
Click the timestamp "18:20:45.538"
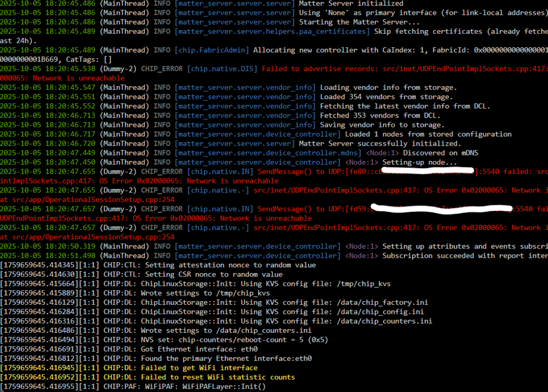[x=70, y=69]
